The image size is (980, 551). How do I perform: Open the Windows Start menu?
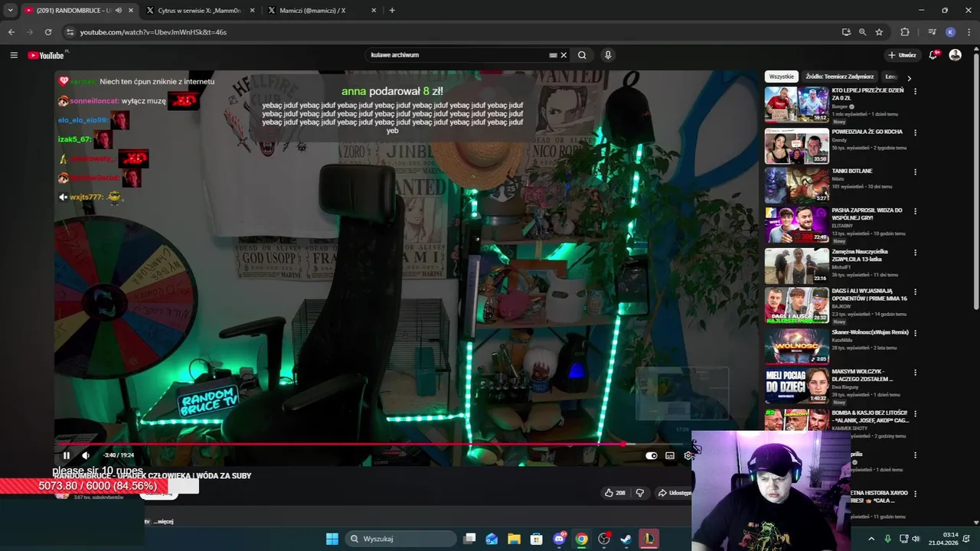[x=332, y=539]
